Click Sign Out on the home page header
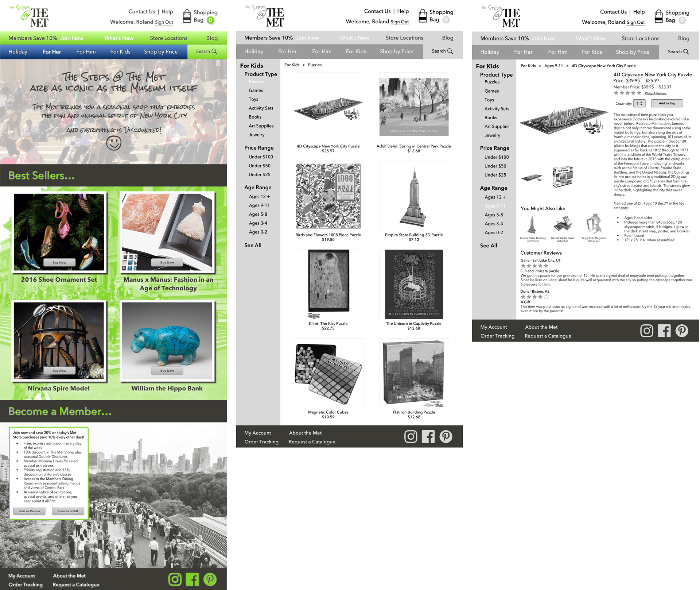This screenshot has width=700, height=590. pos(164,22)
